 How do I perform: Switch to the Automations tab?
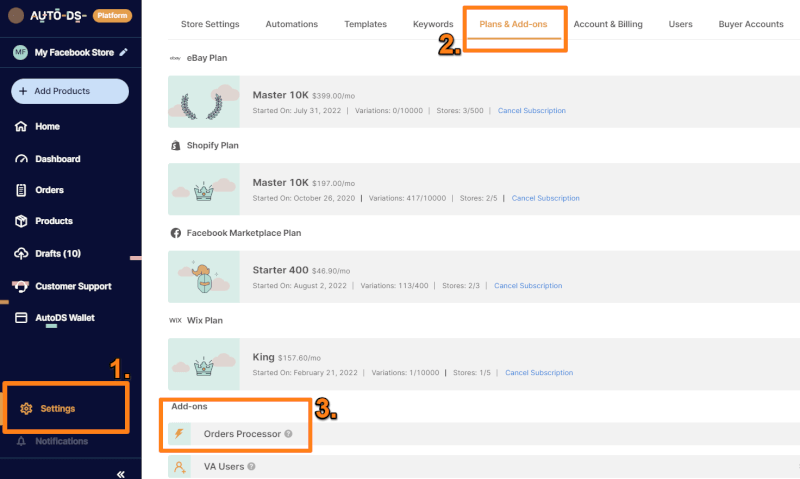(292, 24)
